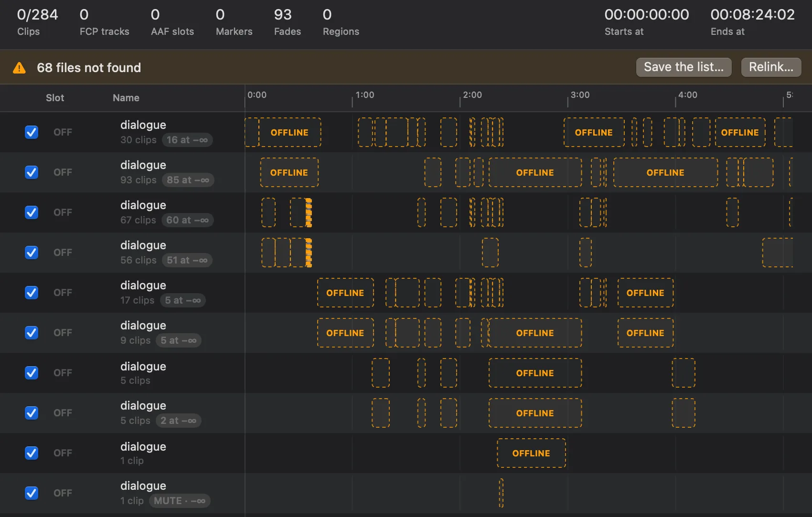This screenshot has width=812, height=517.
Task: Disable the 17 clips dialogue track checkbox
Action: pos(32,293)
